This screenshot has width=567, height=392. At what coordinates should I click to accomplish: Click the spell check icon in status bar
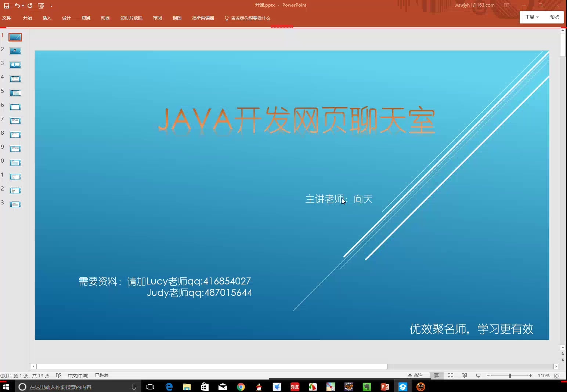click(59, 375)
